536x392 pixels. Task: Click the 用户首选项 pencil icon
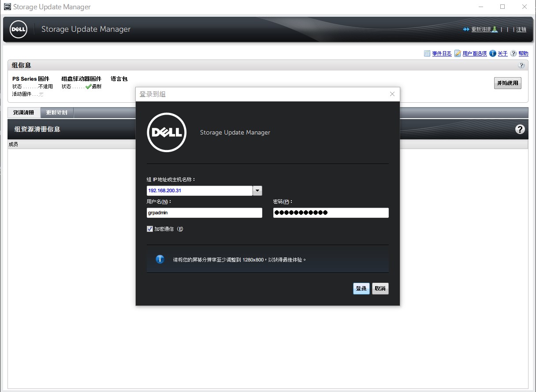click(x=458, y=53)
